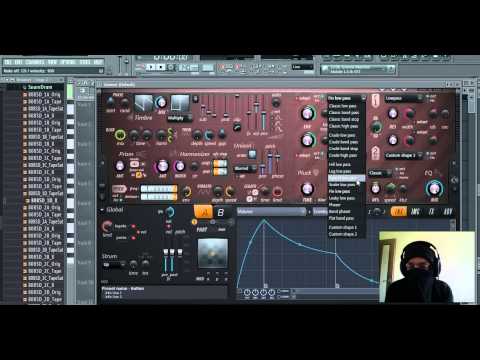Open the Classic dropdown near EQ
The image size is (480, 360).
tap(380, 173)
